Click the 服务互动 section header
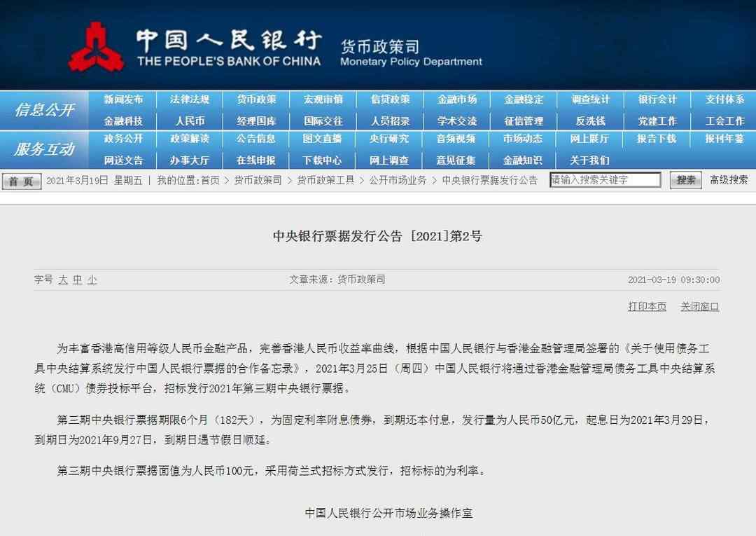 pos(44,149)
